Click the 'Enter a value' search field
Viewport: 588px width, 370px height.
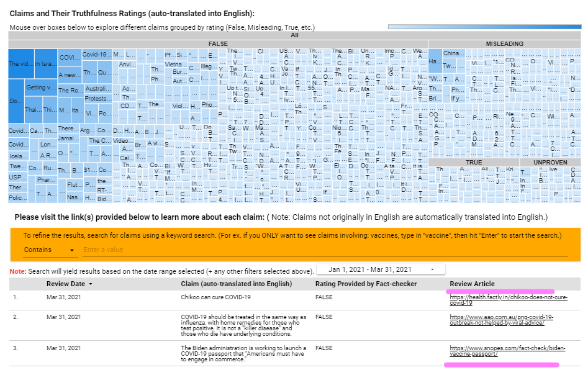tap(323, 250)
